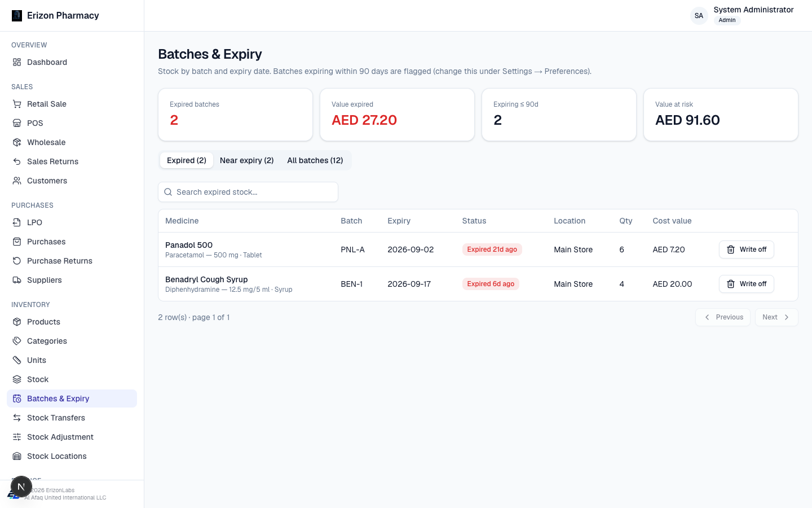Viewport: 812px width, 508px height.
Task: Click the Stock Adjustment sliders icon
Action: tap(17, 437)
